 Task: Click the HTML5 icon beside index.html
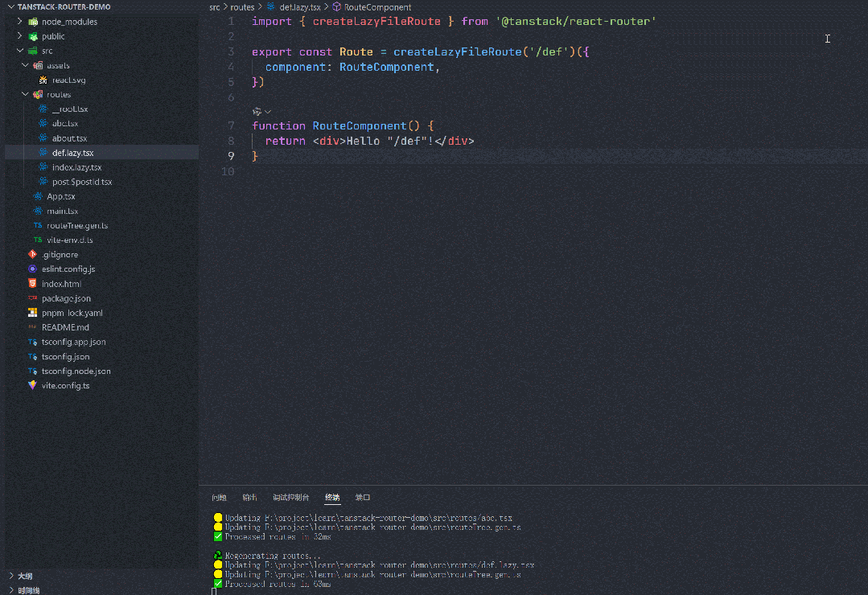point(33,283)
